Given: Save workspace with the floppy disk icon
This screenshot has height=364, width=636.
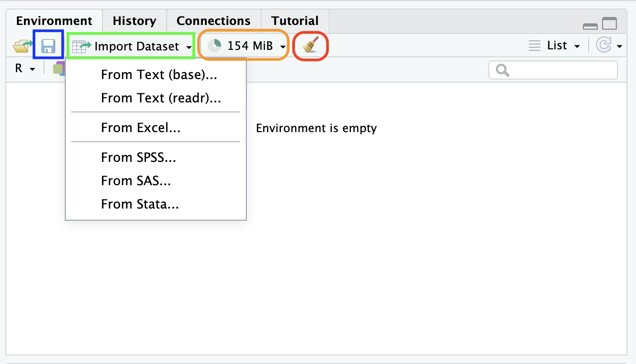Looking at the screenshot, I should pyautogui.click(x=48, y=46).
